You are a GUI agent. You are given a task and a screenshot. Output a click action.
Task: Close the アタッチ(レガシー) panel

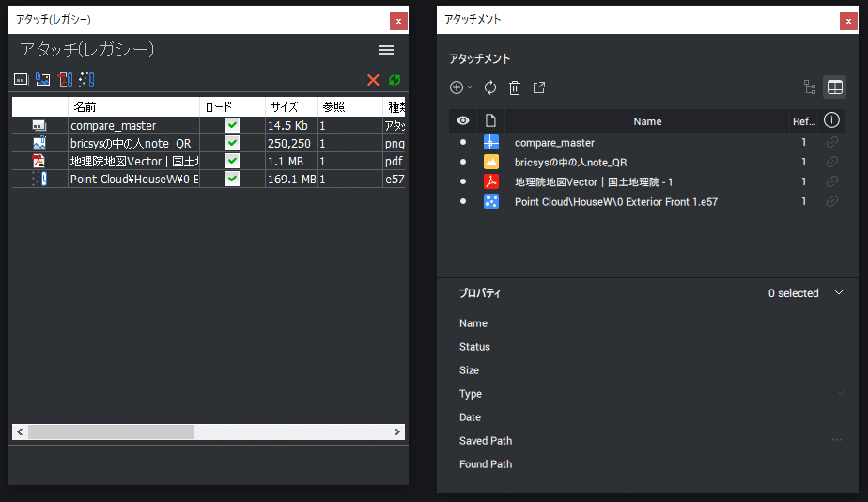click(398, 21)
